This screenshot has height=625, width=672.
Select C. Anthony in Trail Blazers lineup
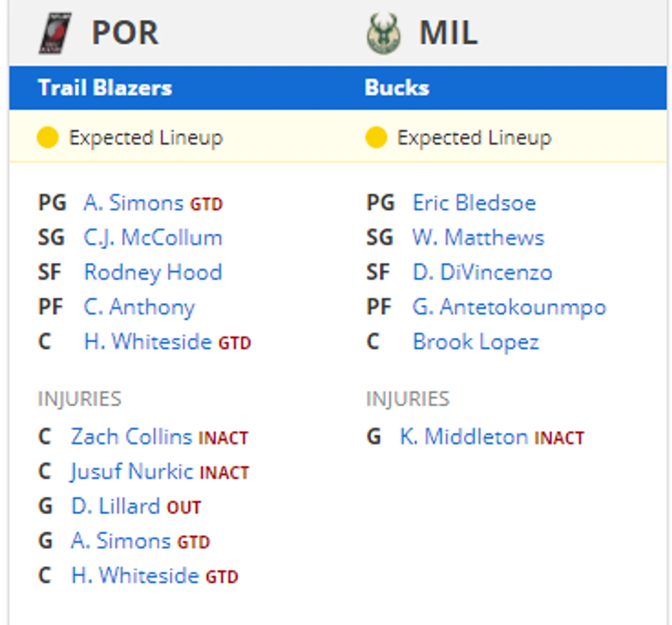pyautogui.click(x=139, y=307)
